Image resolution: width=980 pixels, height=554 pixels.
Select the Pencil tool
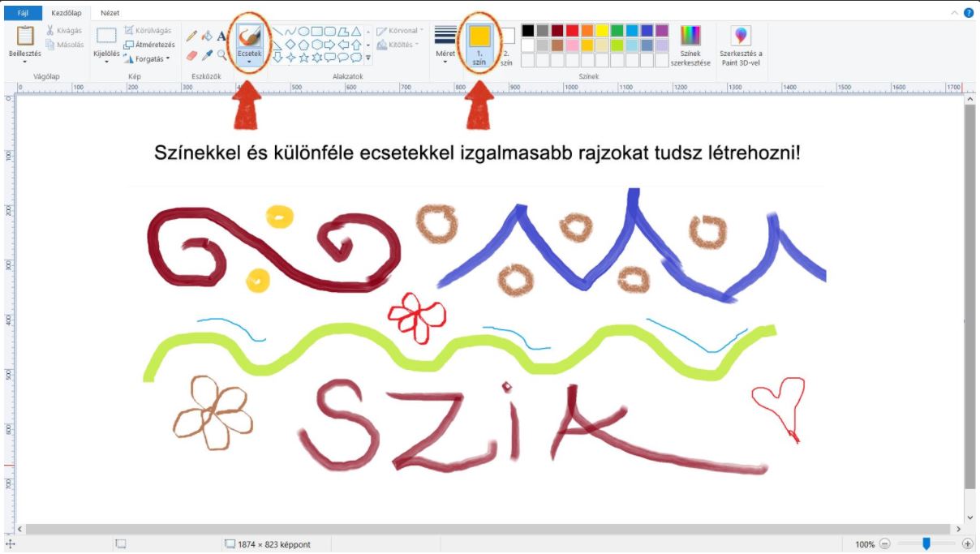point(191,36)
